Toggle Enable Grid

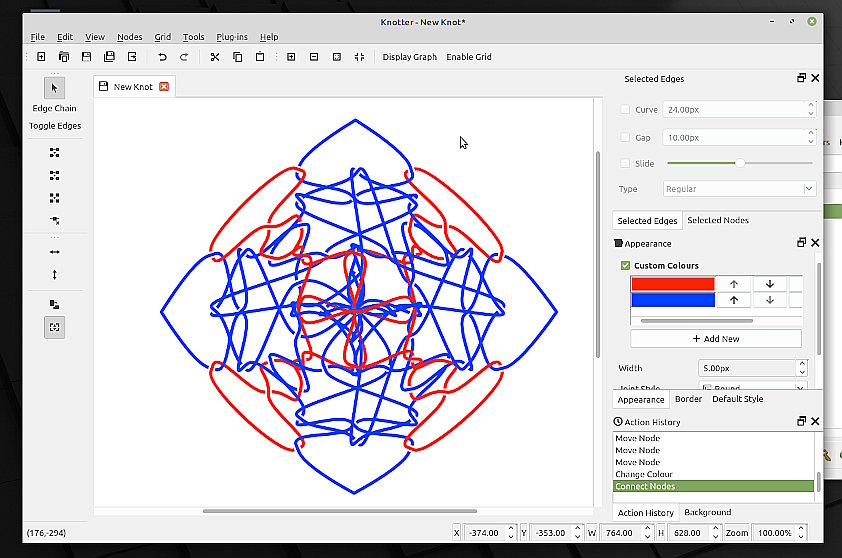469,56
